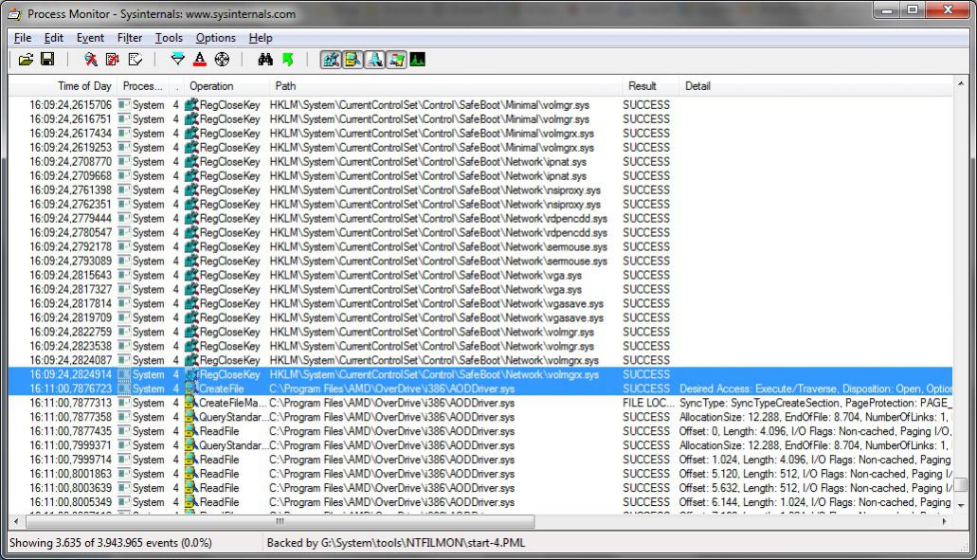Toggle Show Registry Activity icon

coord(331,60)
